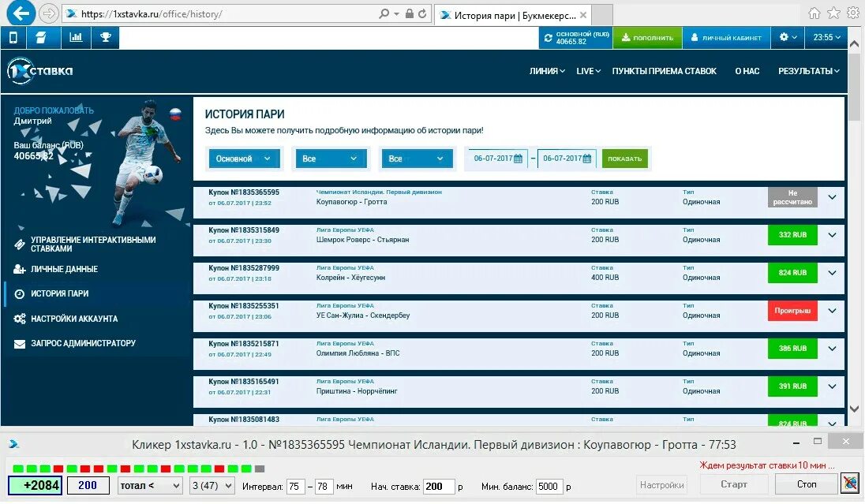This screenshot has height=504, width=865.
Task: Open НАСТРОЙКИ АККАУНТА section
Action: [74, 319]
